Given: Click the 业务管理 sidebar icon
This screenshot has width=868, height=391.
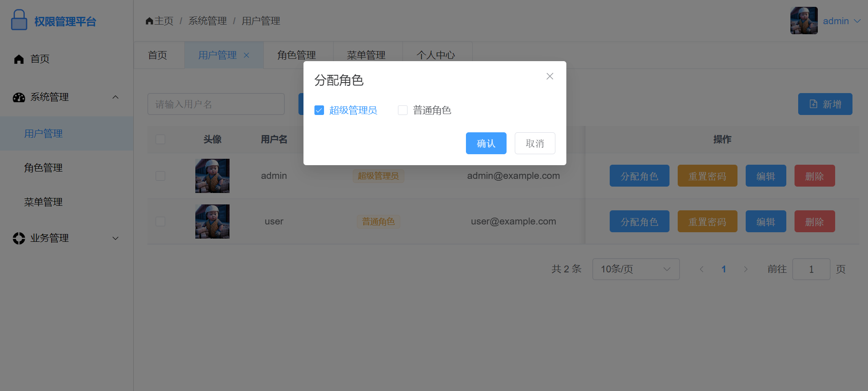Looking at the screenshot, I should pyautogui.click(x=19, y=238).
